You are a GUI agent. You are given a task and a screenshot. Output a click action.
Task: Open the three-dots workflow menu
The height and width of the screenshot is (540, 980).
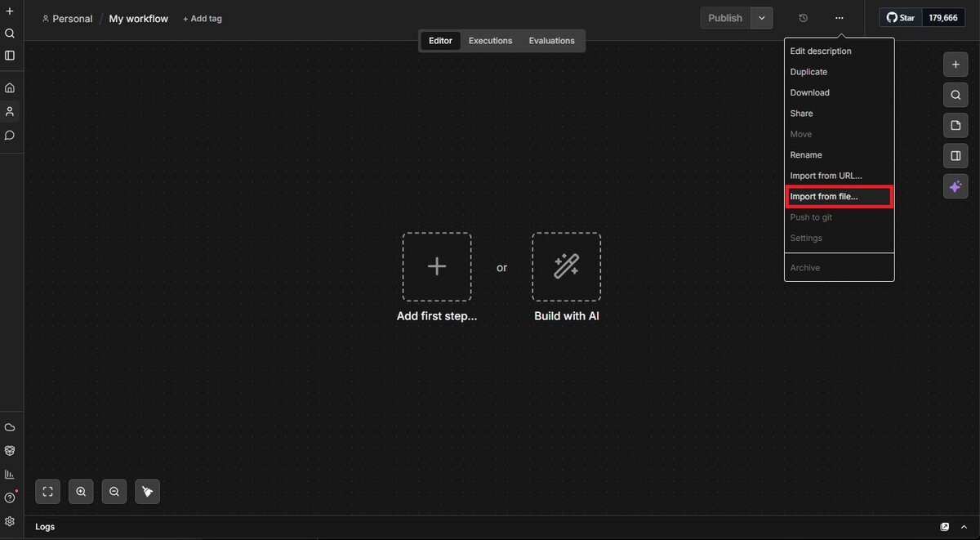click(839, 17)
